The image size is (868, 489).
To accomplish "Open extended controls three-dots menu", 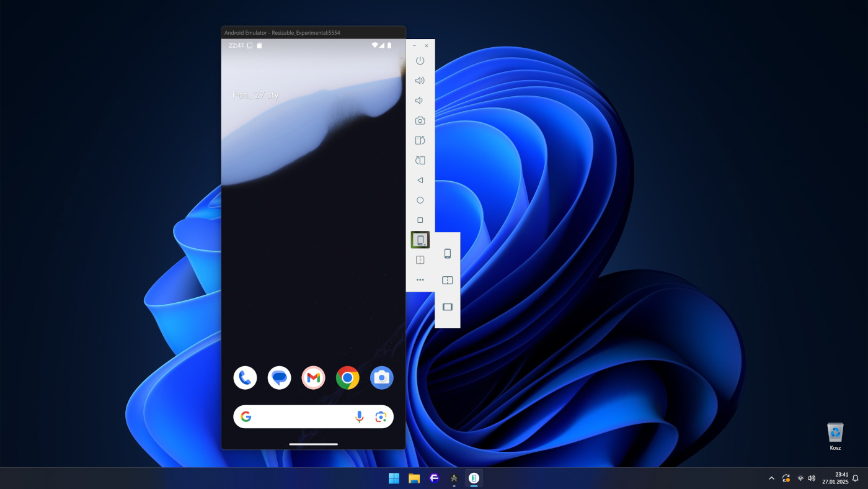I will [x=420, y=280].
